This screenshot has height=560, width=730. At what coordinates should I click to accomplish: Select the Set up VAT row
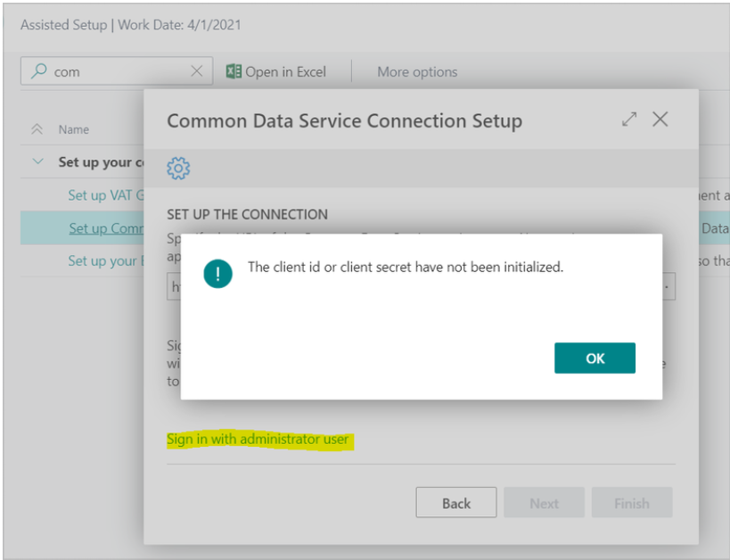103,195
